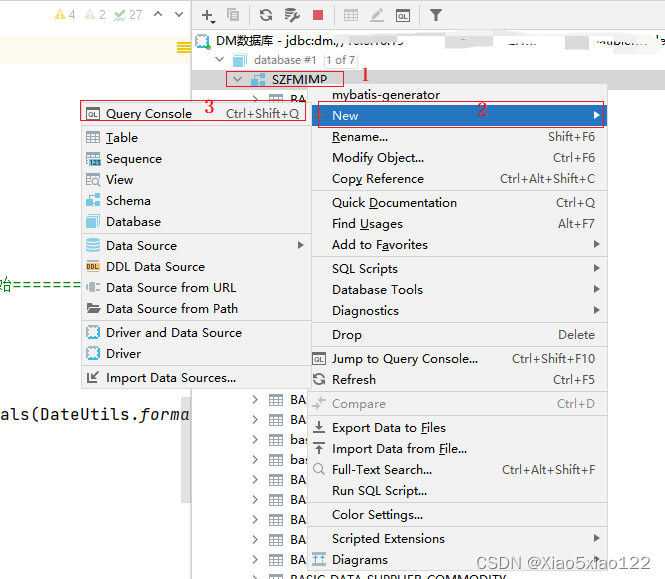Click Find Usages menu item

(x=459, y=224)
